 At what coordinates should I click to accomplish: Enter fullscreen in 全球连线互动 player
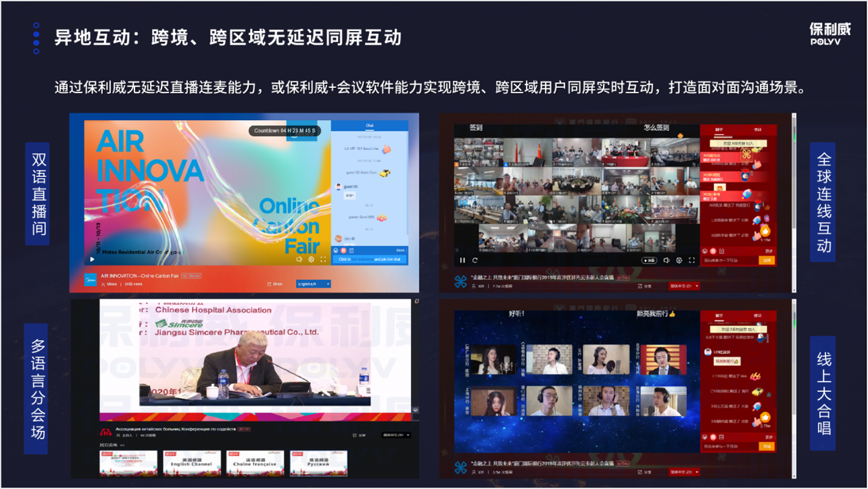click(692, 260)
